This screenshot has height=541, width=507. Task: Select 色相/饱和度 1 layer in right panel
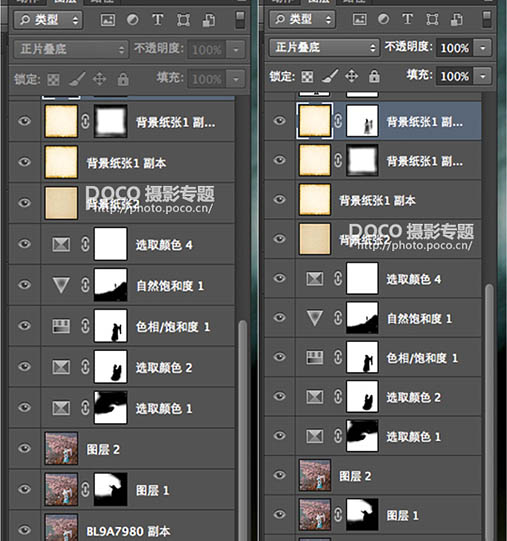point(373,357)
